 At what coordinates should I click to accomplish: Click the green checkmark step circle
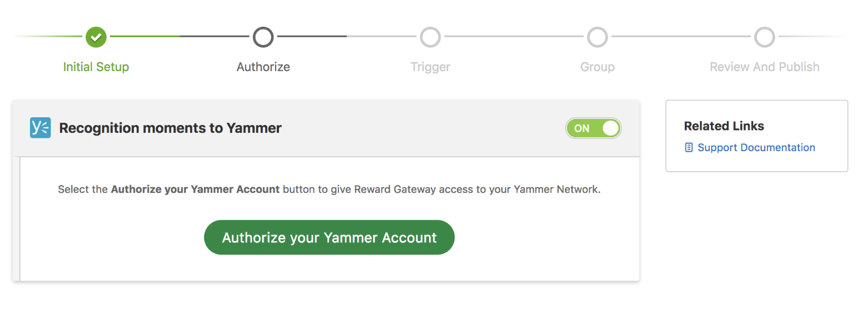[96, 37]
